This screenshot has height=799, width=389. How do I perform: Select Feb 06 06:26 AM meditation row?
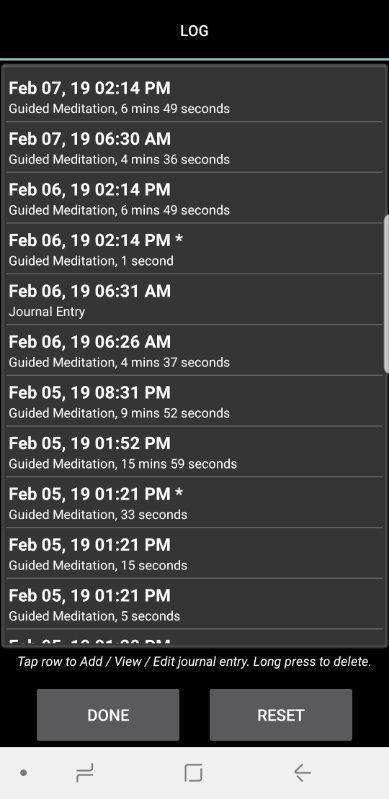point(195,351)
